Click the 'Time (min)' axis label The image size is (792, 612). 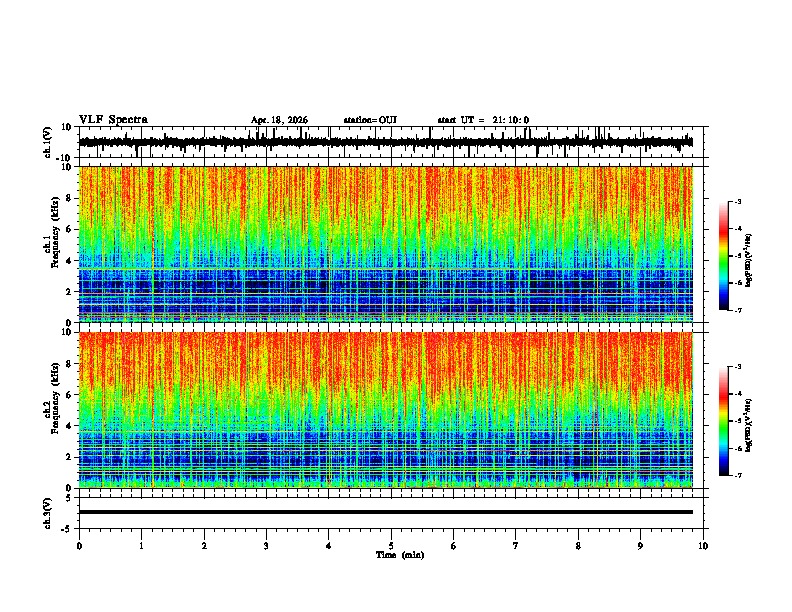pos(400,555)
